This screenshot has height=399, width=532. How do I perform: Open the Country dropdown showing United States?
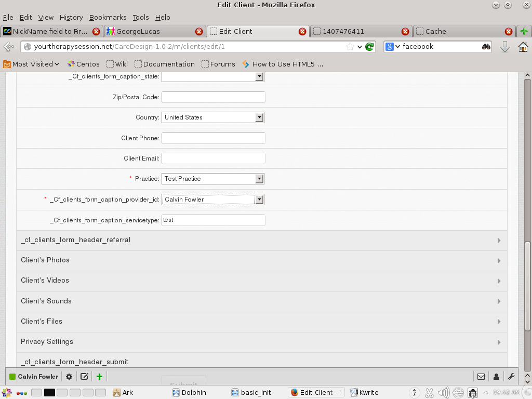(x=213, y=117)
